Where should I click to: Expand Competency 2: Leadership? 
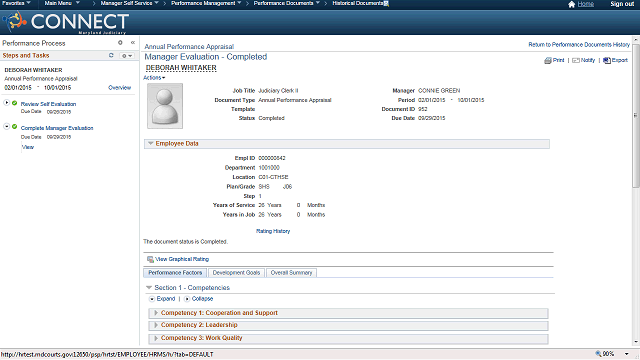coord(156,325)
